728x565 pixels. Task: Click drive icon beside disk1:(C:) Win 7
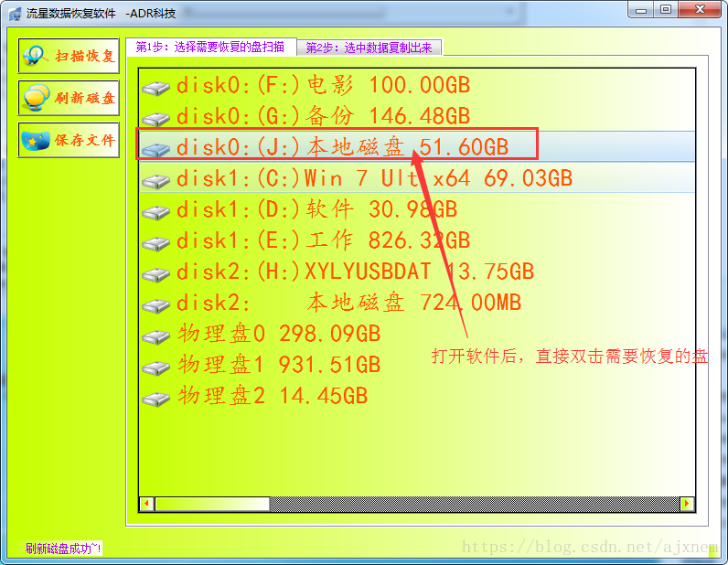pyautogui.click(x=155, y=181)
